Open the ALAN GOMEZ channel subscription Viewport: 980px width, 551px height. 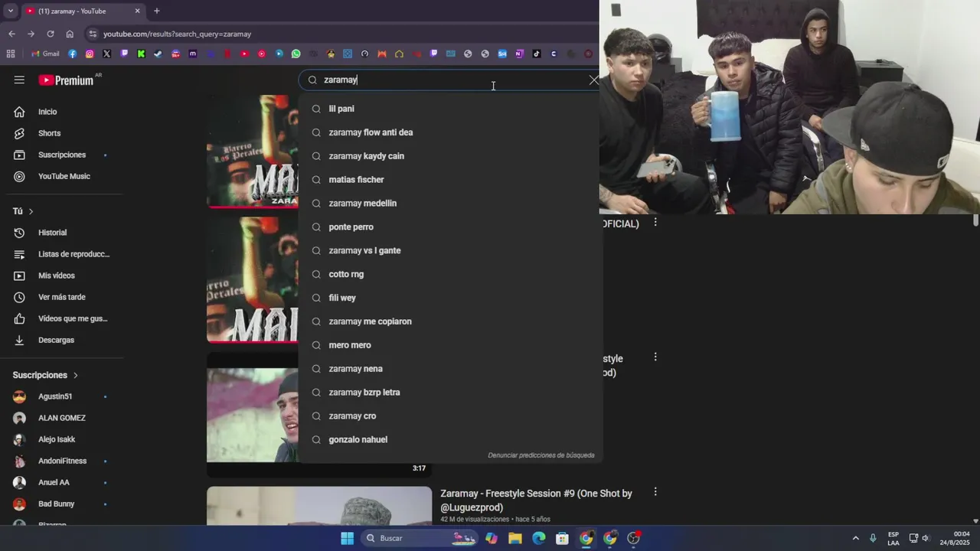click(61, 418)
